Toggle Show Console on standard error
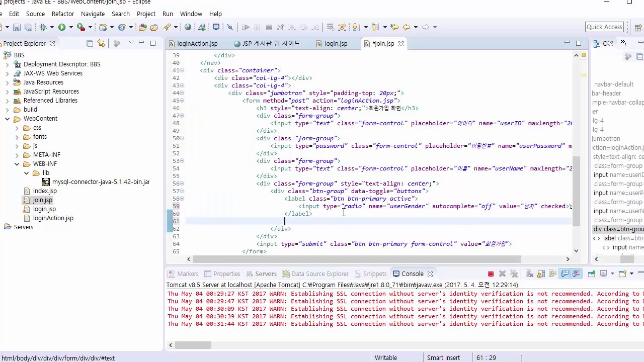 (x=576, y=274)
